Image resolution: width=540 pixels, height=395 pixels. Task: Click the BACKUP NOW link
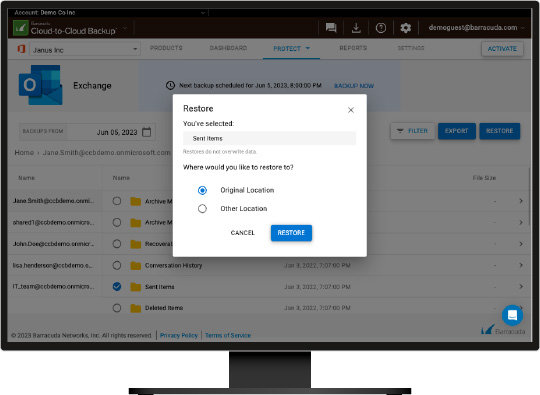coord(354,86)
